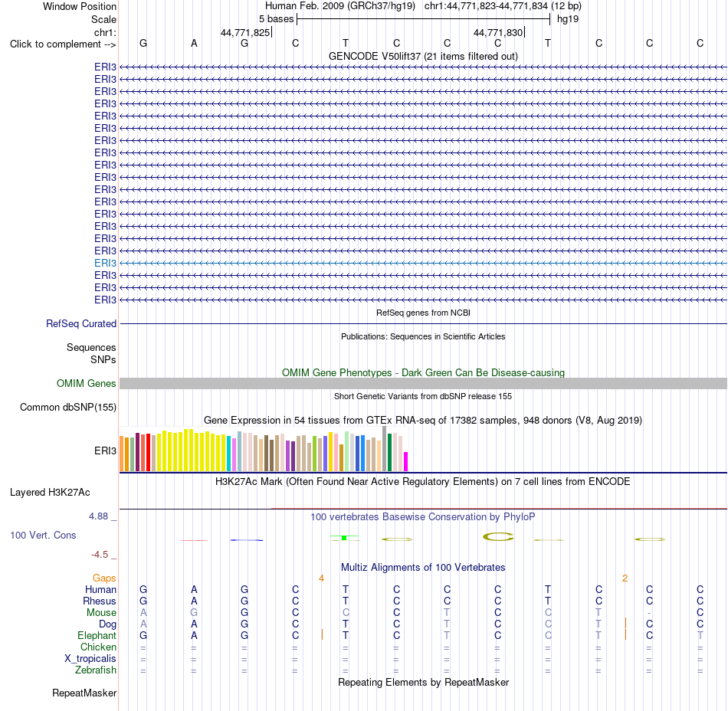Click the Layered H3K27Ac label

point(50,493)
